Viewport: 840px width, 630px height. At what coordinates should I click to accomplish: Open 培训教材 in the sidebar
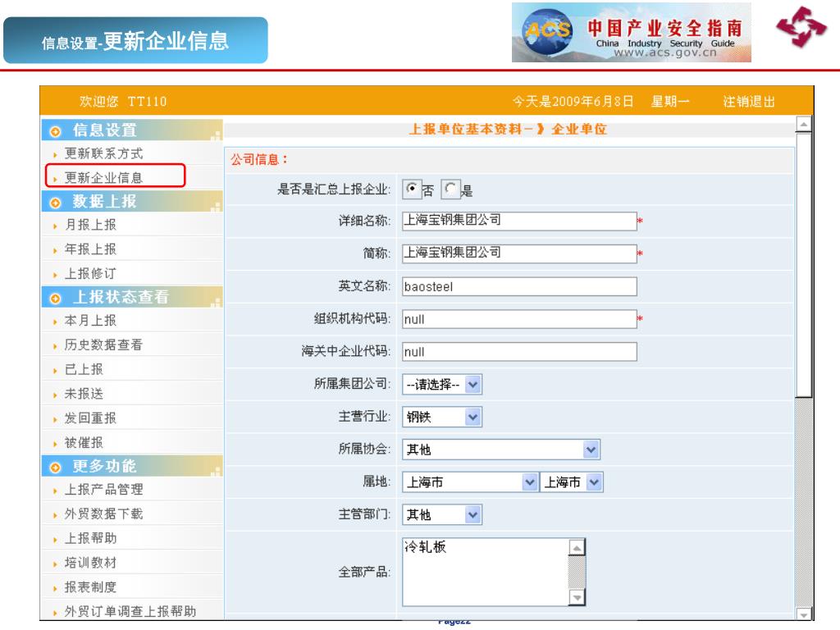[x=90, y=563]
